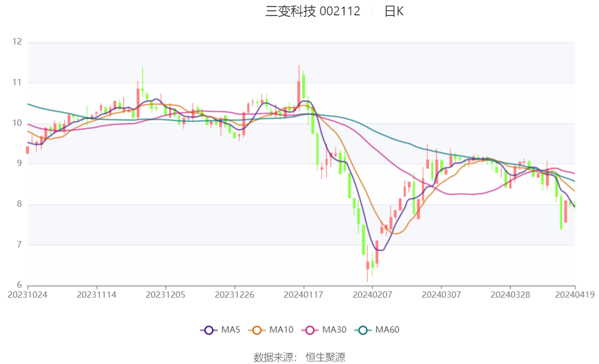Select the 日K period label
The image size is (599, 364).
(x=394, y=11)
